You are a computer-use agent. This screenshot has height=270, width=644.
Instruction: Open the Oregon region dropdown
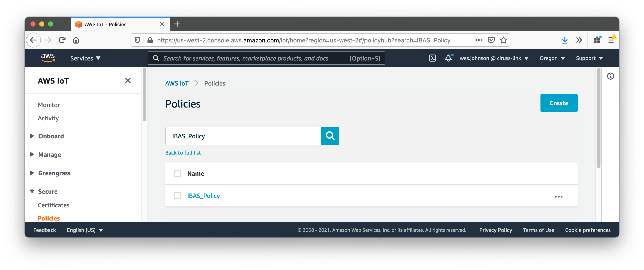click(552, 58)
